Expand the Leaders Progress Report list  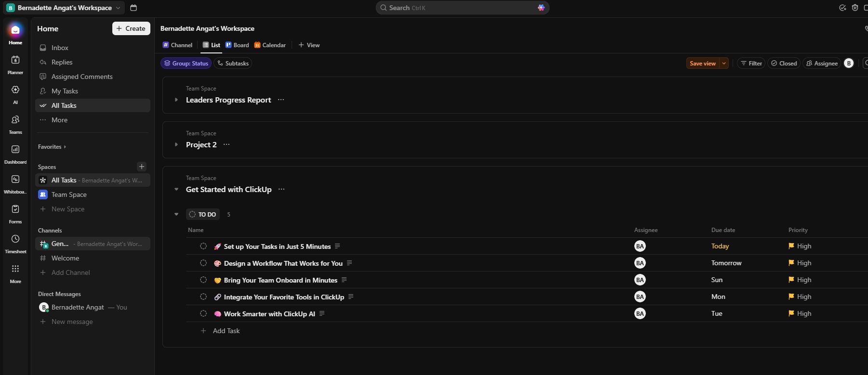pos(176,100)
